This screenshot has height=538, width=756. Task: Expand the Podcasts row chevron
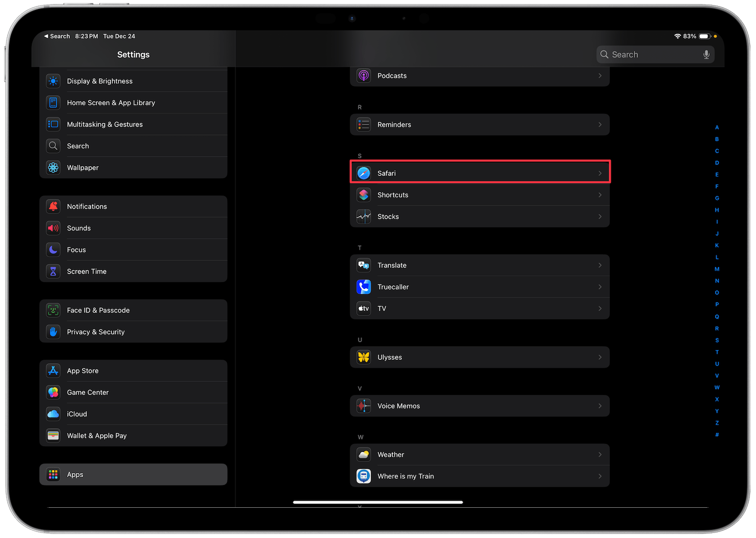tap(600, 76)
